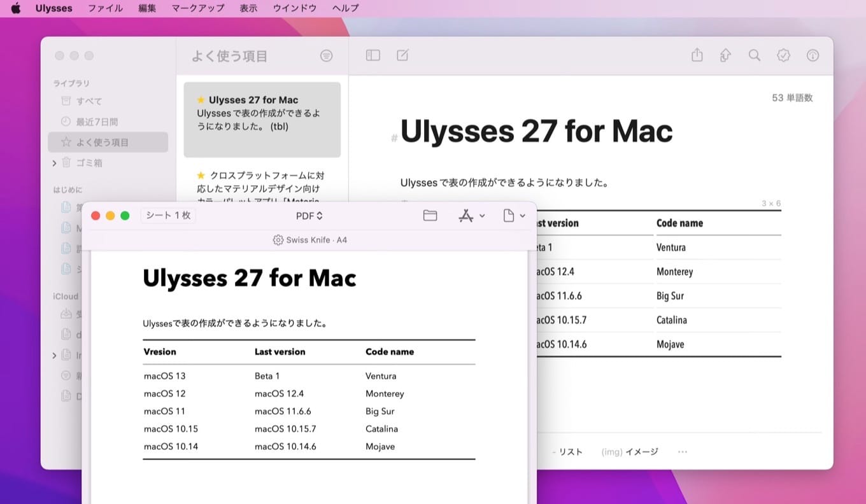Open the folder picker in the export preview
The height and width of the screenshot is (504, 866).
click(430, 216)
